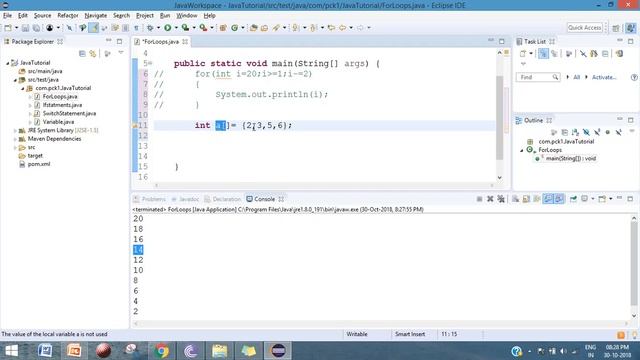640x360 pixels.
Task: Open the File menu
Action: click(7, 16)
